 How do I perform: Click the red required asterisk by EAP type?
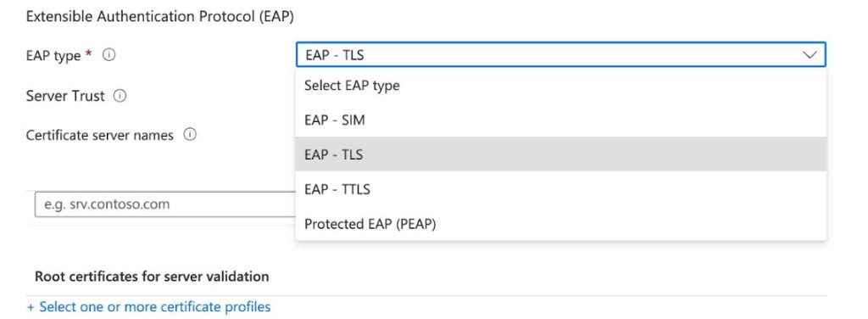pyautogui.click(x=88, y=53)
